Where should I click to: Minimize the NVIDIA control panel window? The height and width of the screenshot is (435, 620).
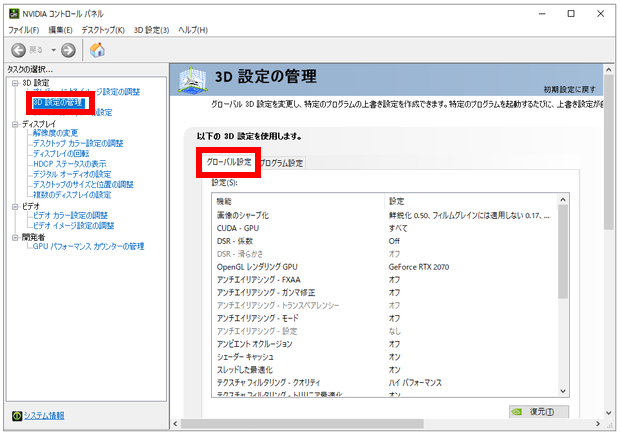(542, 14)
